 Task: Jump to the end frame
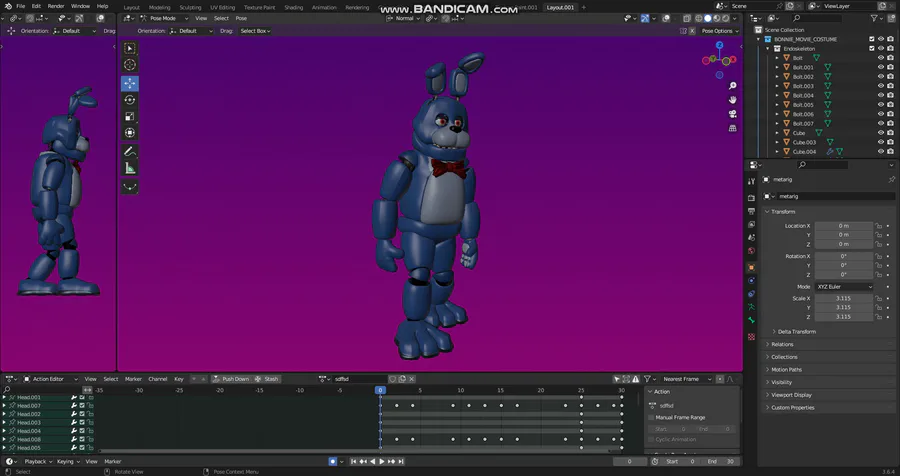pos(401,462)
